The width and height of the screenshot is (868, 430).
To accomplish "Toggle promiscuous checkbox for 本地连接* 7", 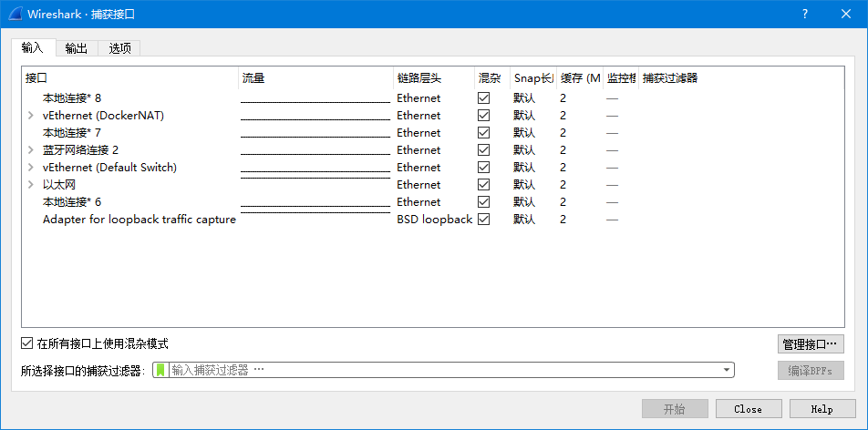I will pyautogui.click(x=484, y=133).
